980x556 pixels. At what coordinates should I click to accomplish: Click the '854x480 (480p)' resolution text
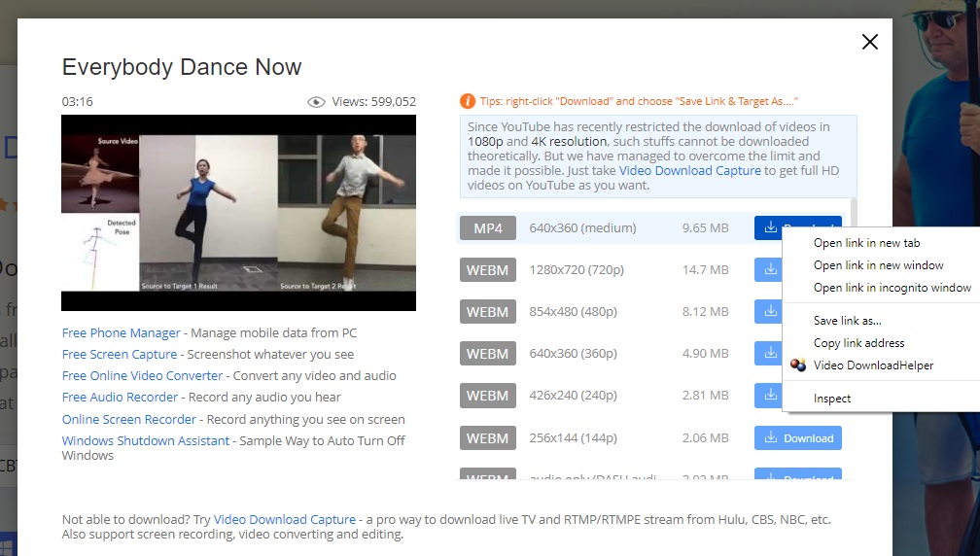click(574, 311)
